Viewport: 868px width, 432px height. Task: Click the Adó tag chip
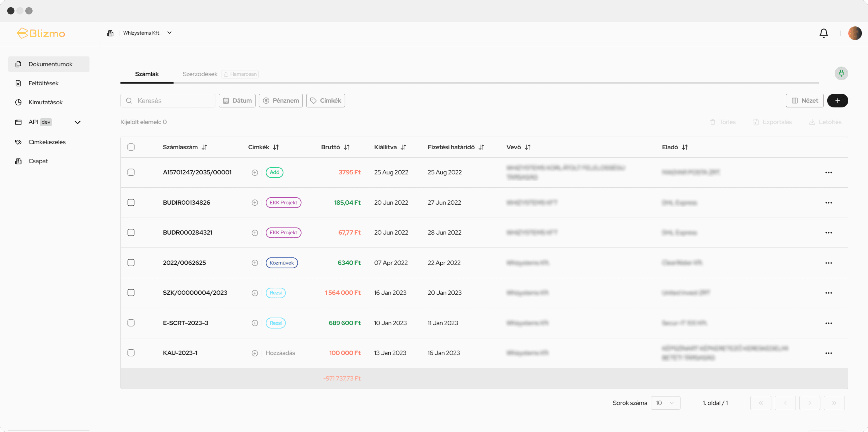coord(274,172)
